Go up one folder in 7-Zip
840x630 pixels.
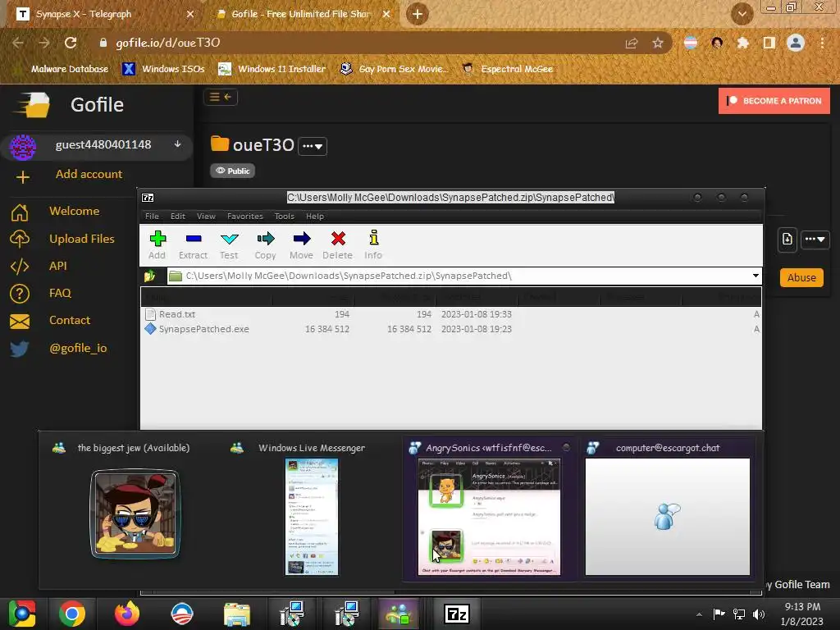click(149, 276)
